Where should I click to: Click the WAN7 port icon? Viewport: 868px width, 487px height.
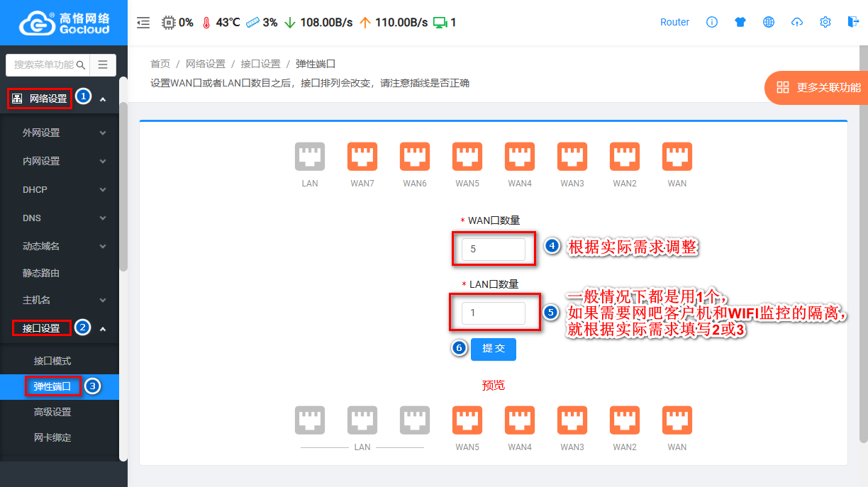click(x=362, y=157)
